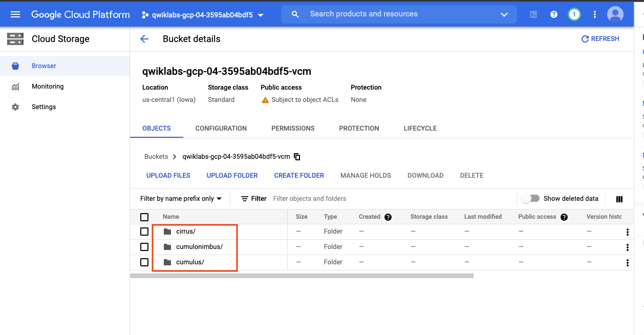Open column display options icon
Screen dimensions: 644x335
(x=619, y=199)
